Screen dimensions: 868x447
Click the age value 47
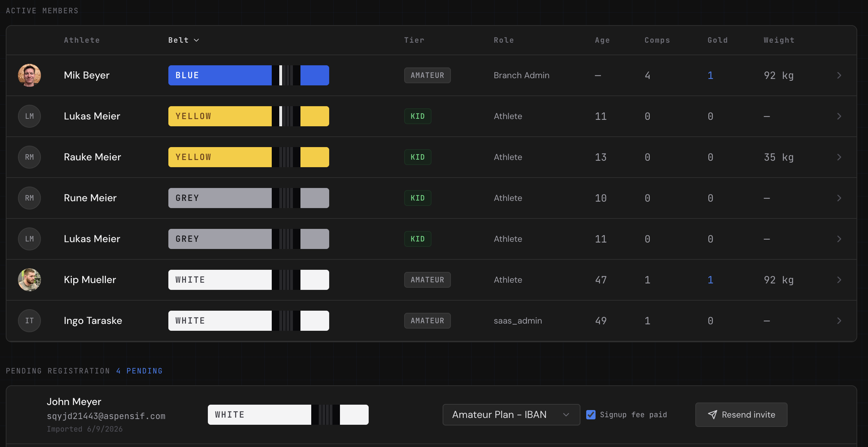point(601,280)
